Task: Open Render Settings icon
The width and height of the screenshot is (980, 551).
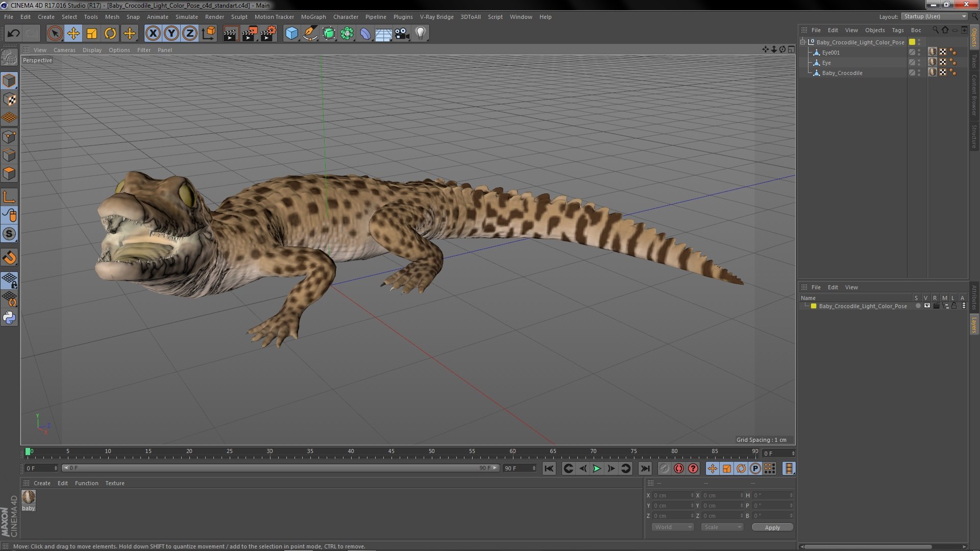Action: click(268, 34)
